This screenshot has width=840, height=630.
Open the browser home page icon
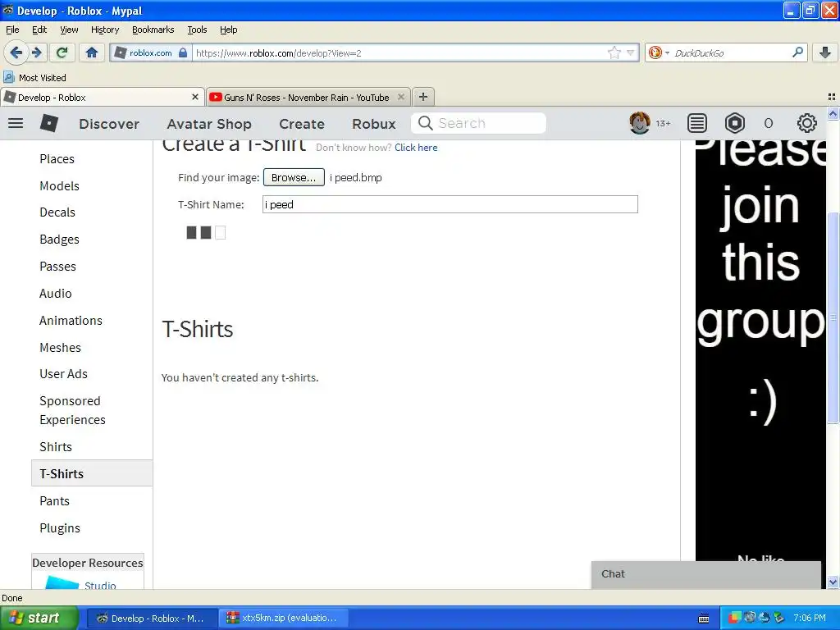click(92, 52)
